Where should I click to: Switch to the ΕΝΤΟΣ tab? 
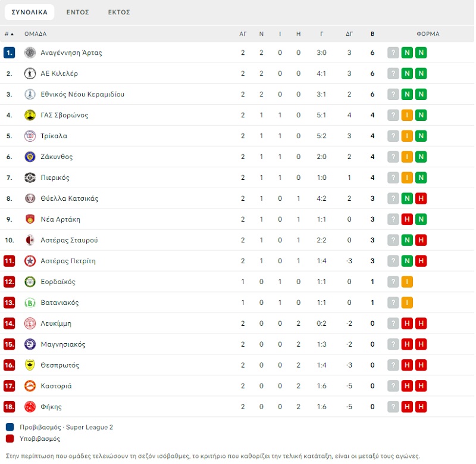tap(78, 12)
